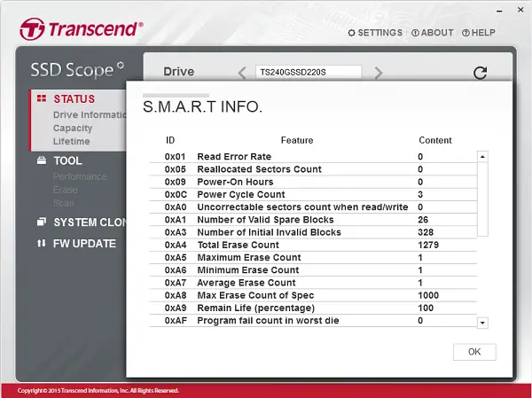Viewport: 532px width, 398px height.
Task: Click the FW UPDATE arrows icon
Action: click(42, 243)
